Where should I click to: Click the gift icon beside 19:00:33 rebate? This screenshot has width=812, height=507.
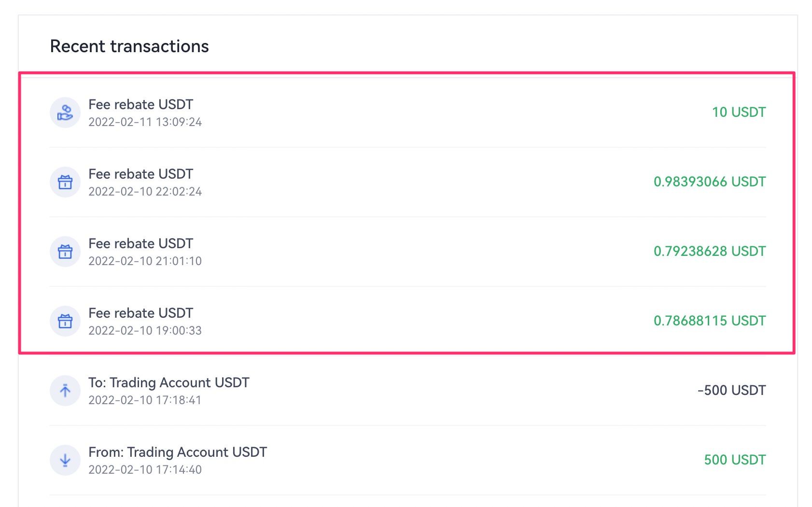tap(65, 321)
